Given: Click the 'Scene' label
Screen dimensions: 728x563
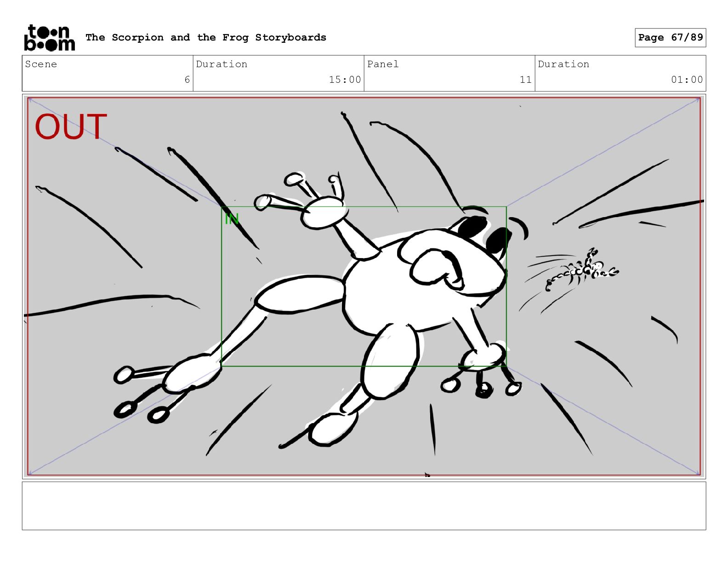Looking at the screenshot, I should [x=41, y=64].
